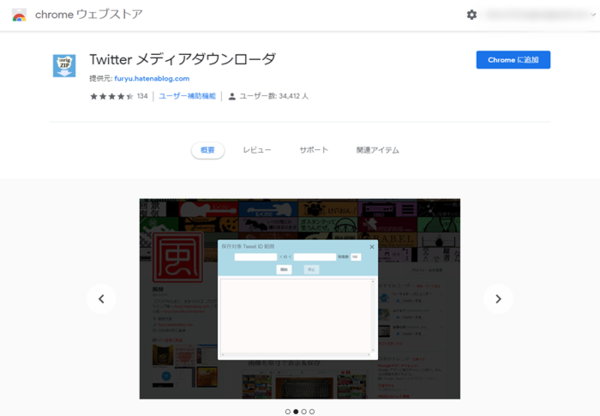Click the Chrome に追加 button
Image resolution: width=600 pixels, height=416 pixels.
click(513, 60)
